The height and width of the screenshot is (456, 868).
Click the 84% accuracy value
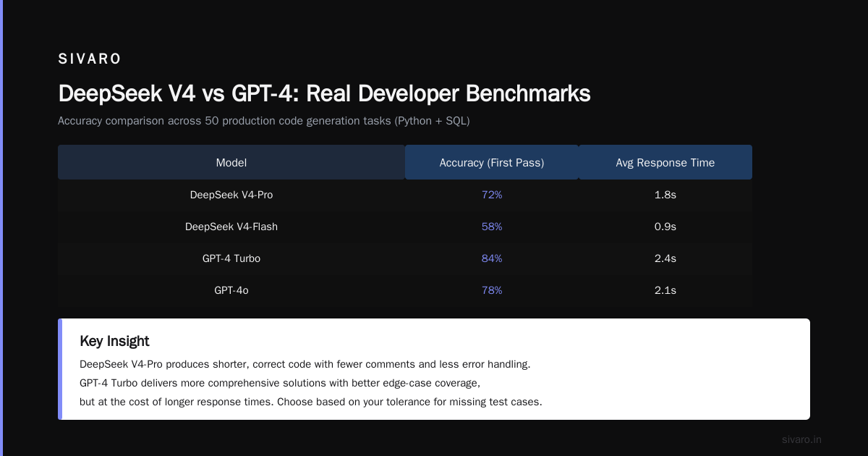(x=492, y=258)
